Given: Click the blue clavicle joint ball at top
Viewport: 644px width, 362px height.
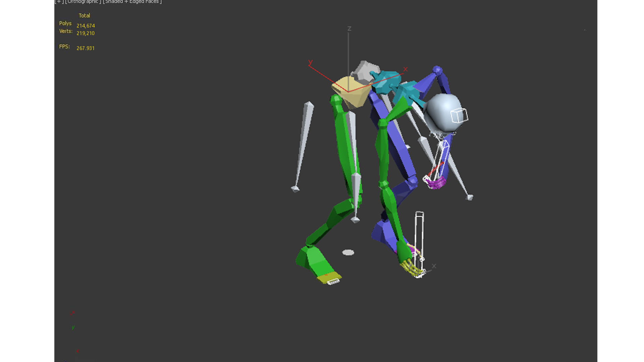Looking at the screenshot, I should (437, 70).
